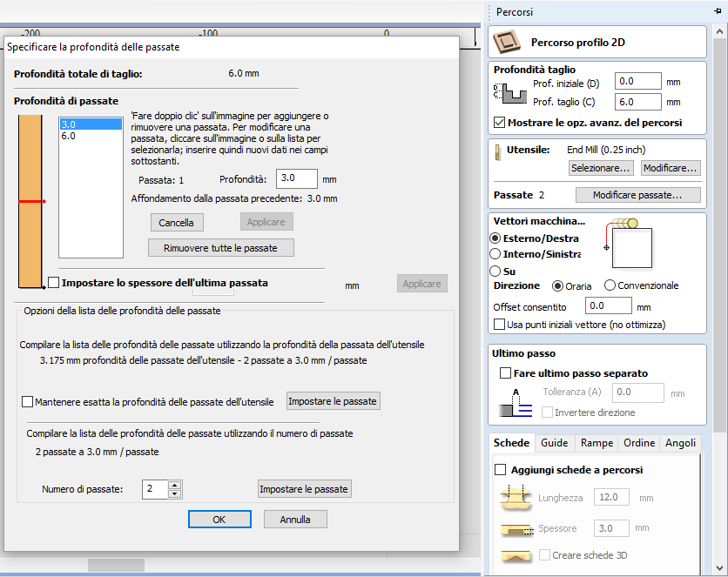728x577 pixels.
Task: Click the Numero di passate field
Action: pos(155,489)
